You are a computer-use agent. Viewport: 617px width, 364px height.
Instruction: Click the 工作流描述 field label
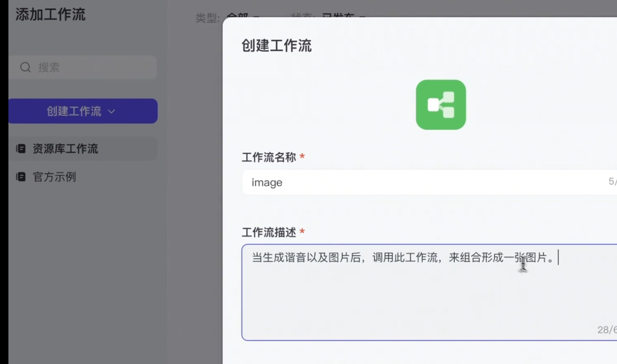(269, 232)
